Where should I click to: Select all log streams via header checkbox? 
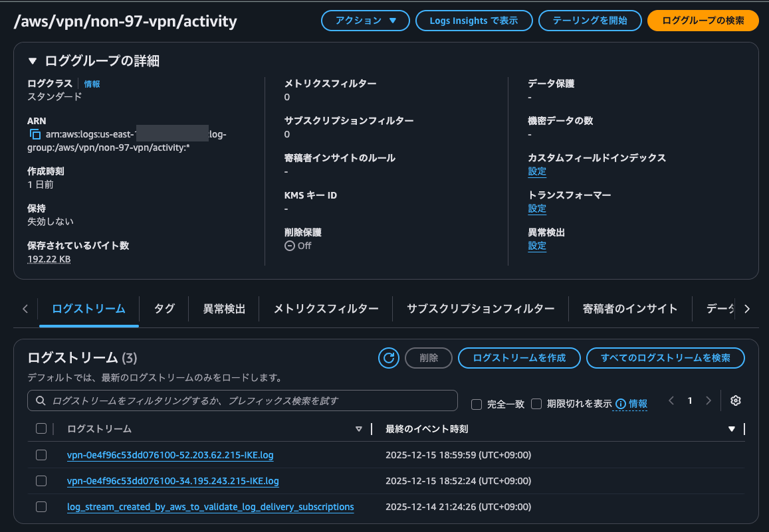pyautogui.click(x=41, y=428)
